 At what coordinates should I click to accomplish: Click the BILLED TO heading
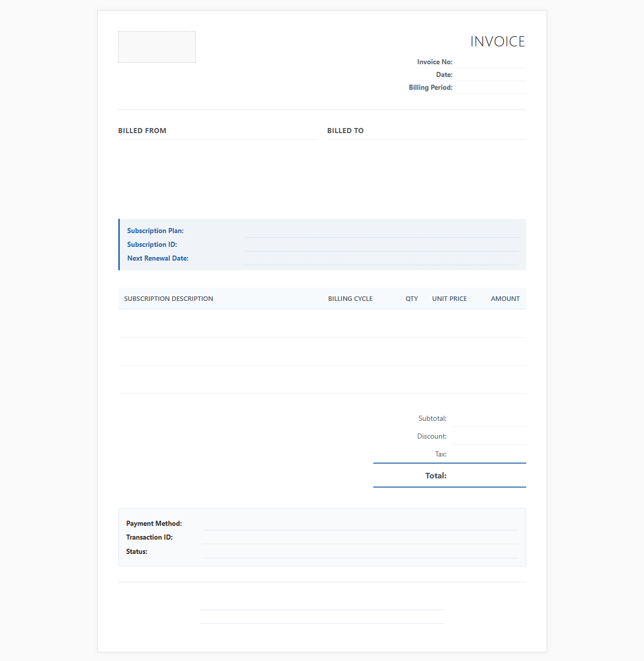(x=346, y=131)
